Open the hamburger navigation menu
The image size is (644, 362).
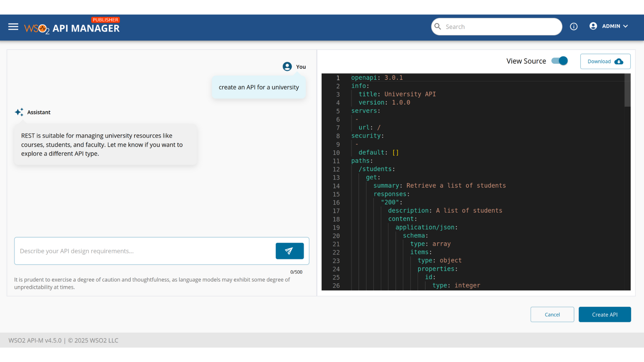13,26
